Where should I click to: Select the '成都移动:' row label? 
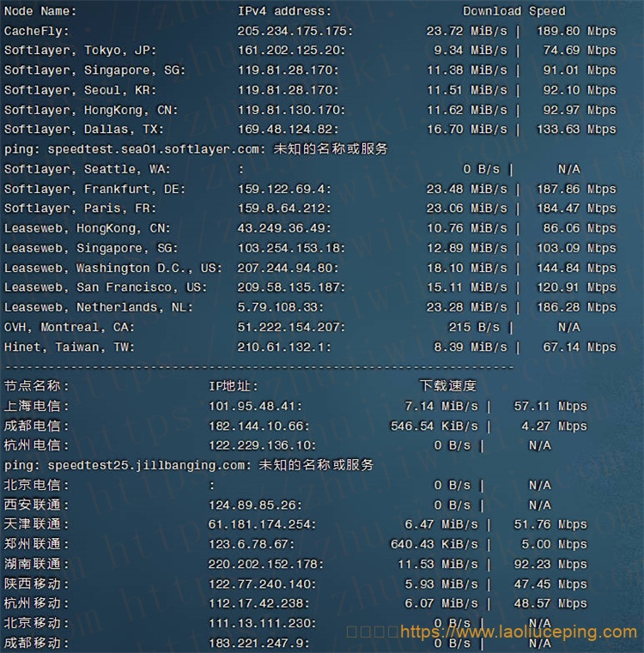[36, 644]
